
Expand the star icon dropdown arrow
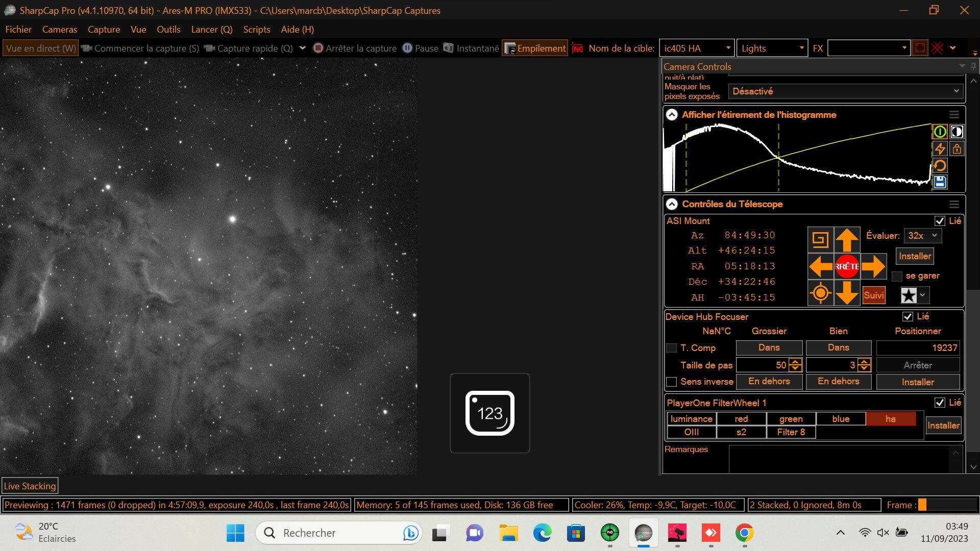[x=922, y=295]
